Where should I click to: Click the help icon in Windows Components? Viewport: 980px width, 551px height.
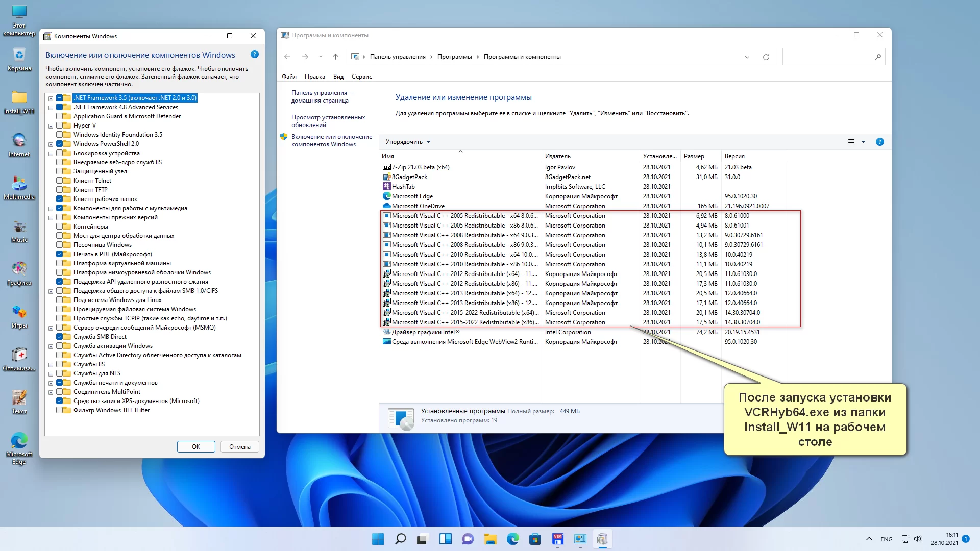(255, 55)
